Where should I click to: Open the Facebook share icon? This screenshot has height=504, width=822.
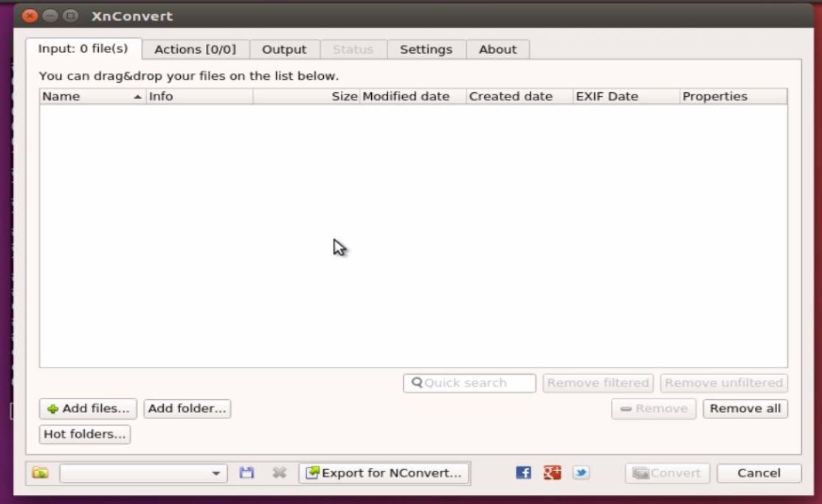pos(523,473)
